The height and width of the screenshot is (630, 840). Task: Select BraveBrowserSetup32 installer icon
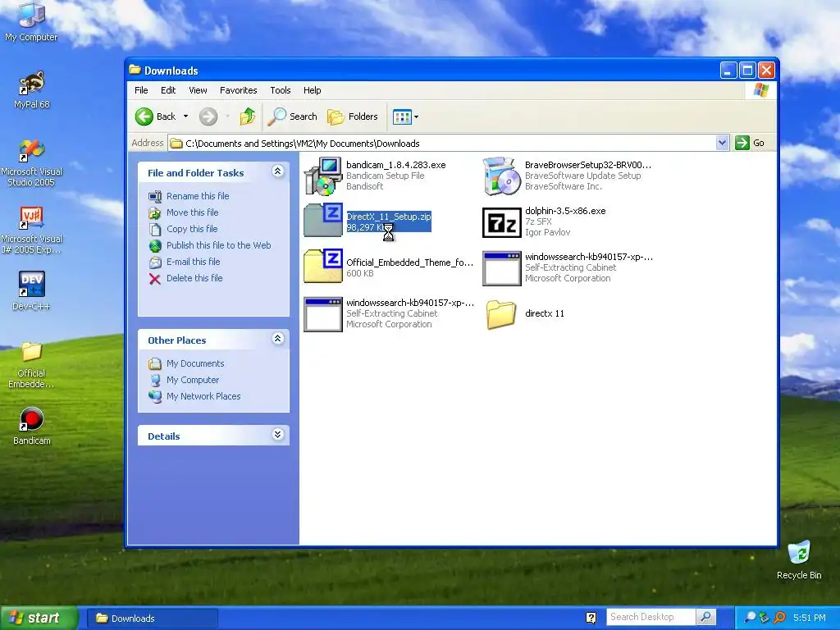point(502,176)
